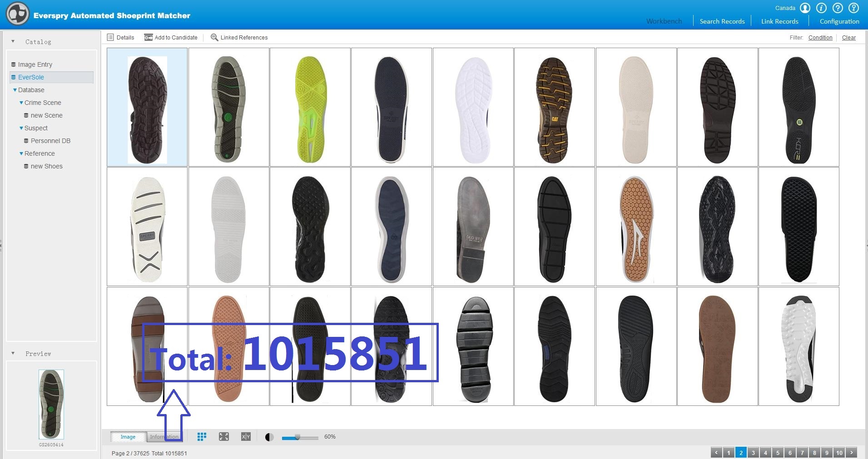
Task: Select the black KOR sole thumbnail
Action: tap(799, 107)
